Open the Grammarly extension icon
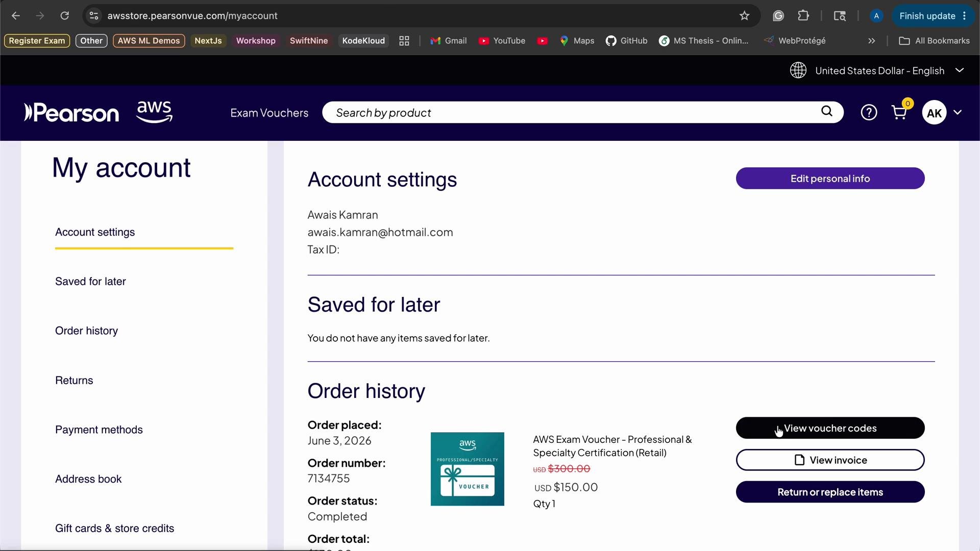This screenshot has width=980, height=551. coord(778,16)
